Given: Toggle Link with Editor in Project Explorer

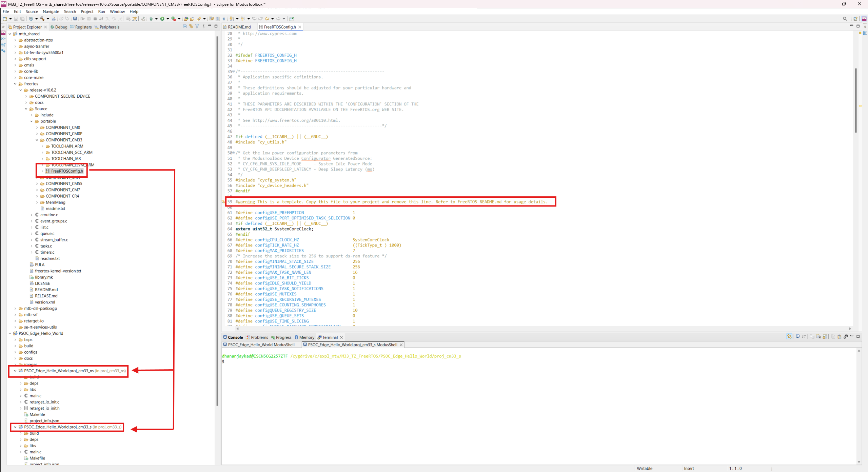Looking at the screenshot, I should pos(191,26).
